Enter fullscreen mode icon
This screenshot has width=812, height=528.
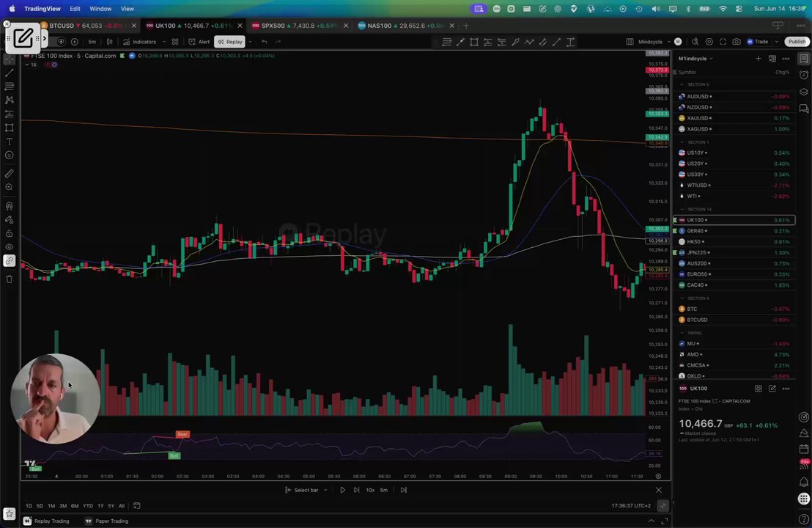[723, 42]
